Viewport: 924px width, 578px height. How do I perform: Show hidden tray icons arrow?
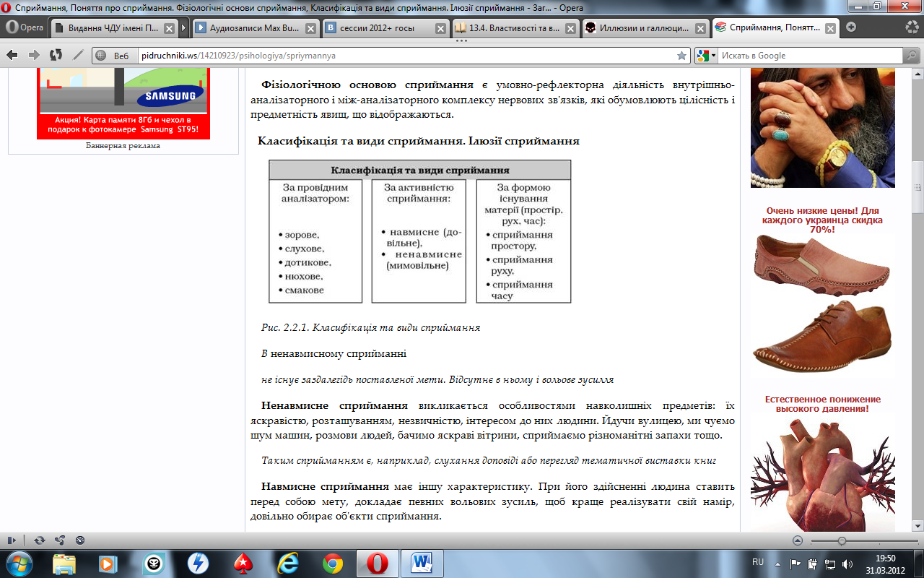coord(778,563)
